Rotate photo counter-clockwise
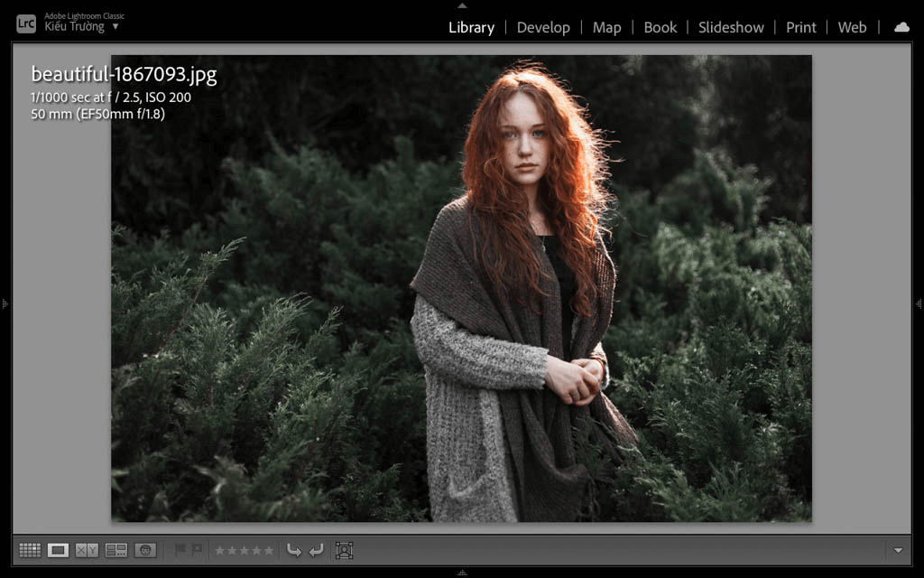Viewport: 924px width, 578px height. [293, 550]
